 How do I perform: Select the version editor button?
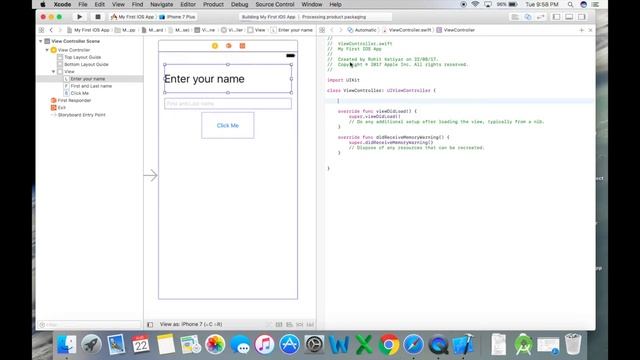coord(540,17)
